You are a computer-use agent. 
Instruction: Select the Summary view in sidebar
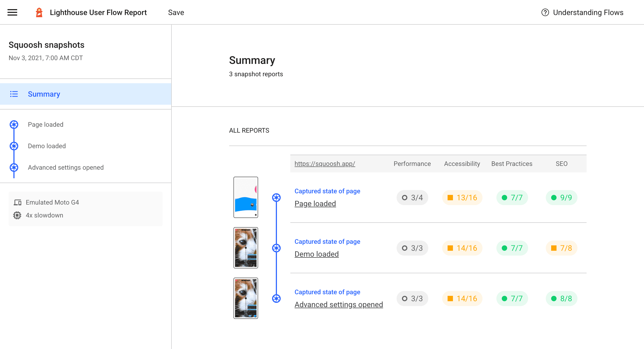(x=44, y=94)
